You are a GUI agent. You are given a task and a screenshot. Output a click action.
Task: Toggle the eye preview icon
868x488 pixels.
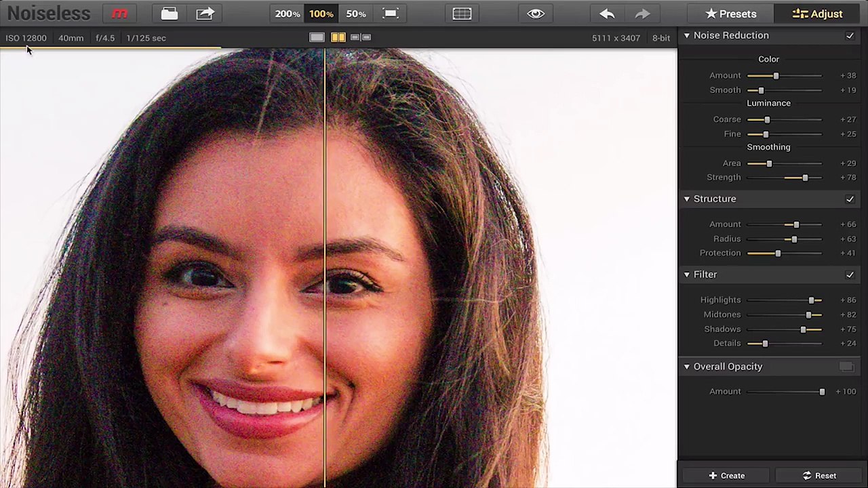(536, 14)
